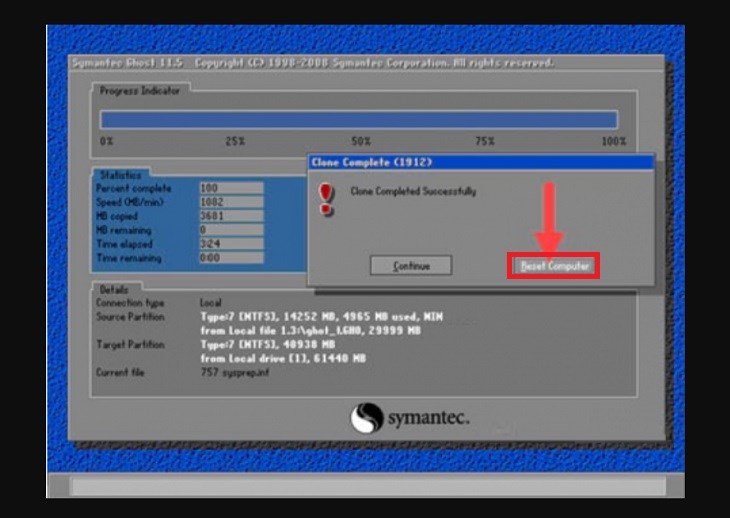Select the Details panel label
730x518 pixels.
[114, 289]
